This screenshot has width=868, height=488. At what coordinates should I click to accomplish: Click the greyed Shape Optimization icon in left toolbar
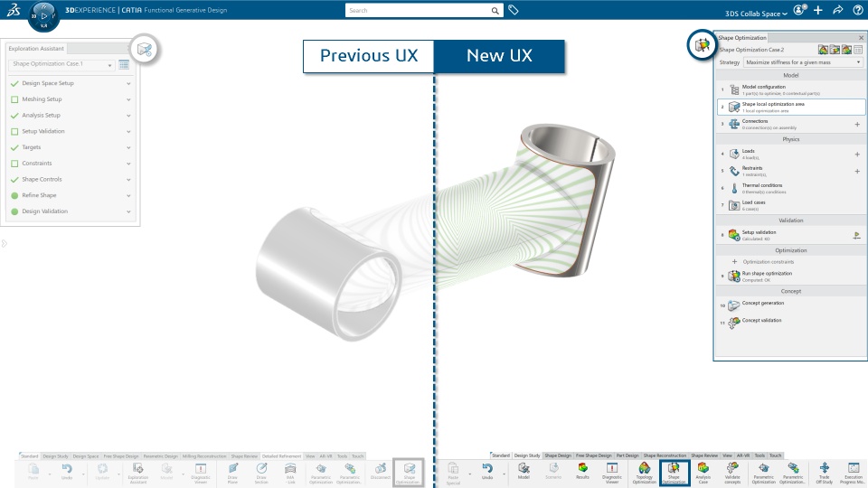[x=409, y=473]
